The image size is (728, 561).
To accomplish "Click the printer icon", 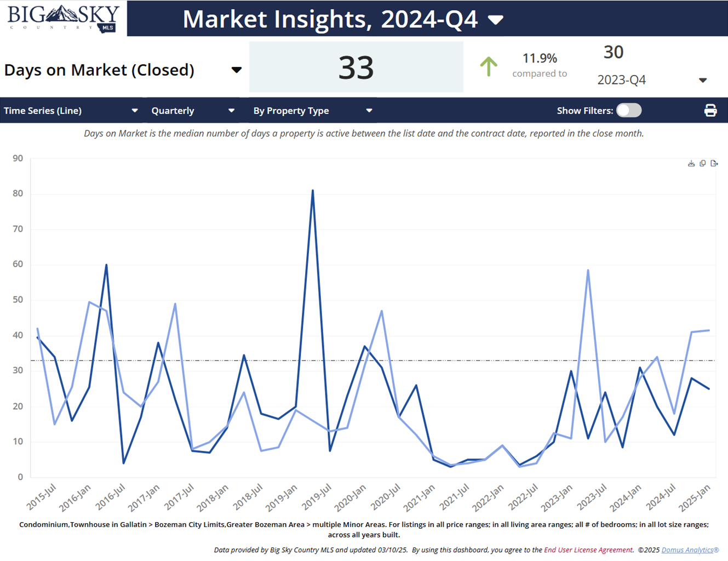I will [x=710, y=111].
